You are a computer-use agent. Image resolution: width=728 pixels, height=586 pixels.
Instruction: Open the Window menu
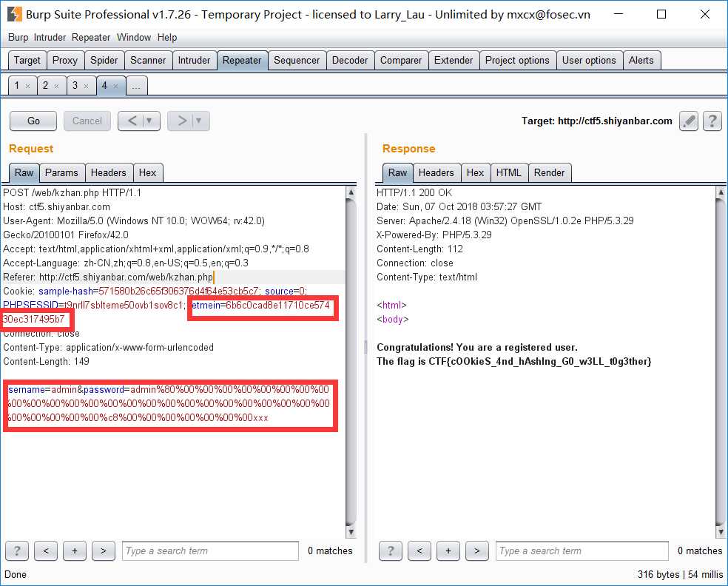click(134, 37)
